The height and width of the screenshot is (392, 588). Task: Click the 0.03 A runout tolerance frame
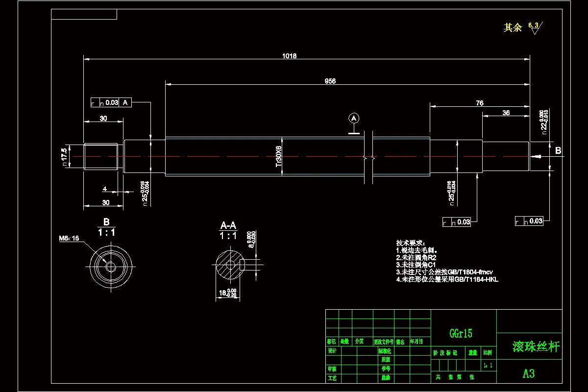[x=111, y=102]
